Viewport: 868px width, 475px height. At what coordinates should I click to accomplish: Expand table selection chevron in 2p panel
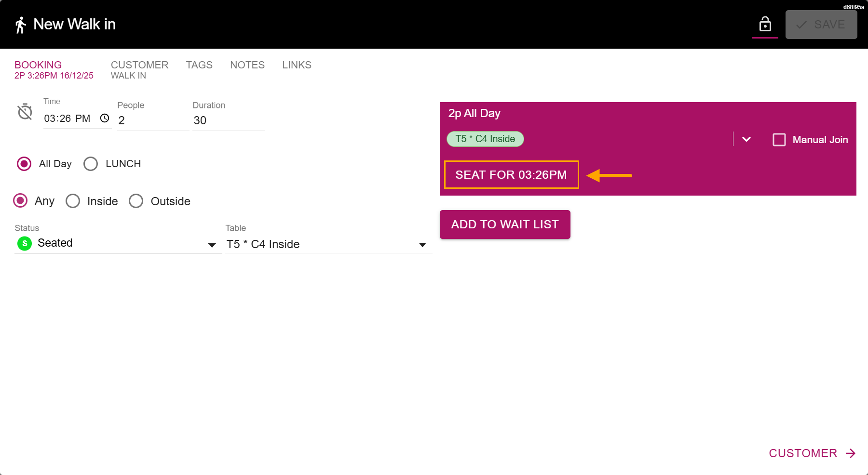(746, 139)
